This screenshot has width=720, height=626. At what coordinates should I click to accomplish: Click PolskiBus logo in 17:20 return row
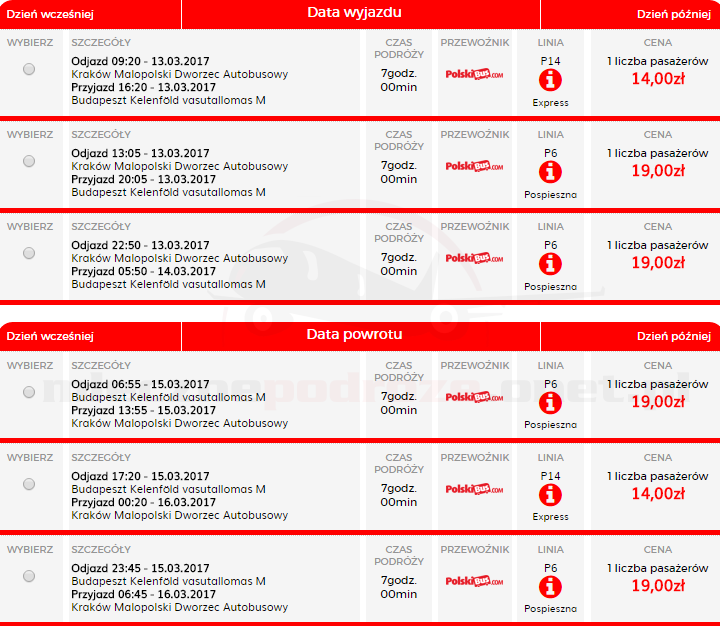click(474, 489)
